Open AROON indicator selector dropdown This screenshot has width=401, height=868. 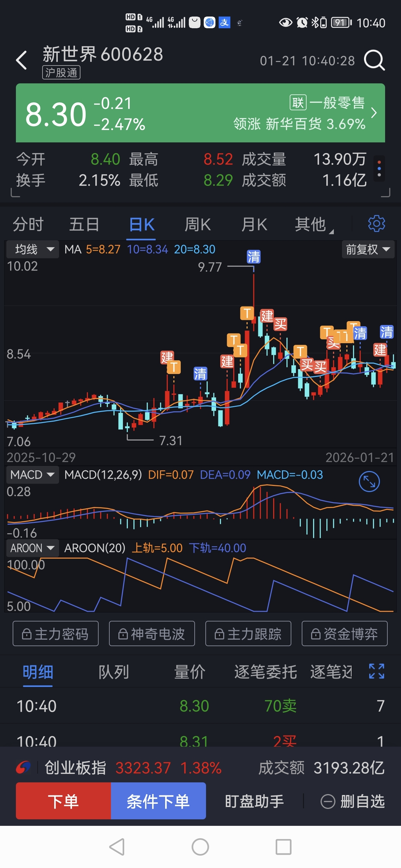click(x=33, y=548)
